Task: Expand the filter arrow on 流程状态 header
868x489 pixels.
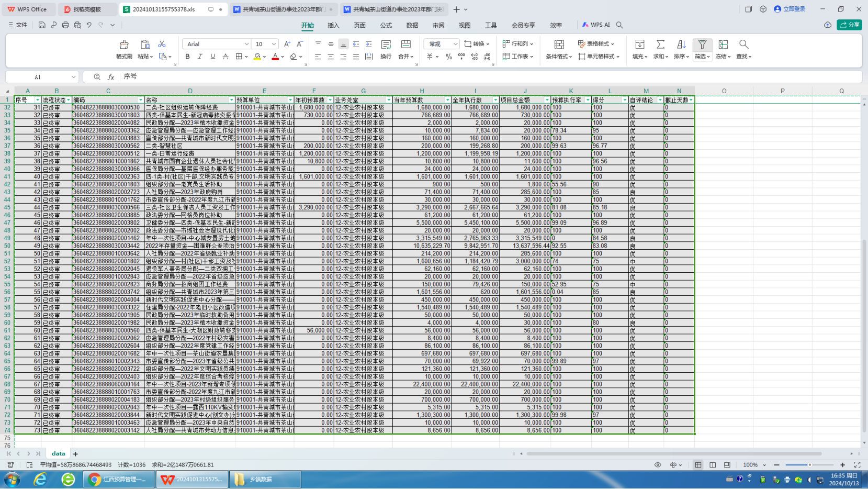Action: tap(69, 99)
